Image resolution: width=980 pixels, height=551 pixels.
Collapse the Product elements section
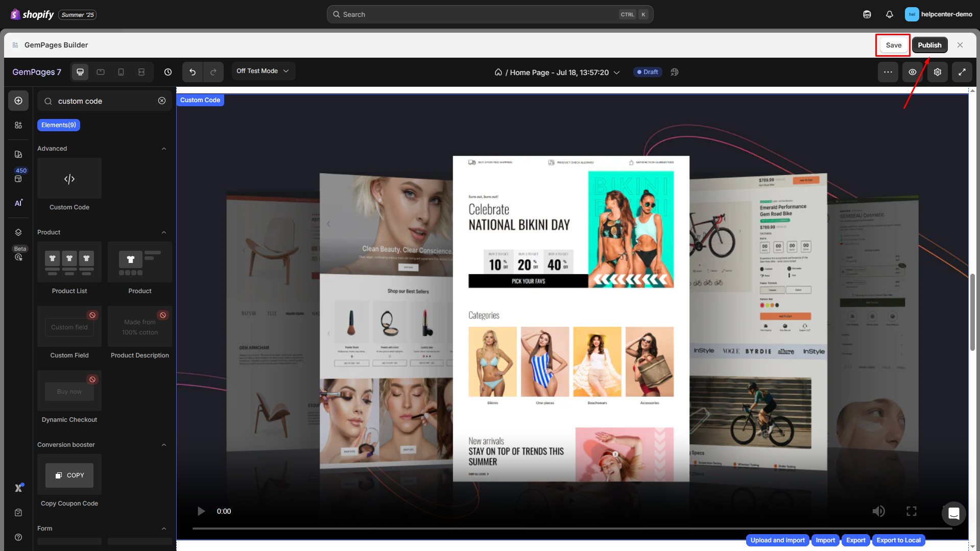click(164, 232)
